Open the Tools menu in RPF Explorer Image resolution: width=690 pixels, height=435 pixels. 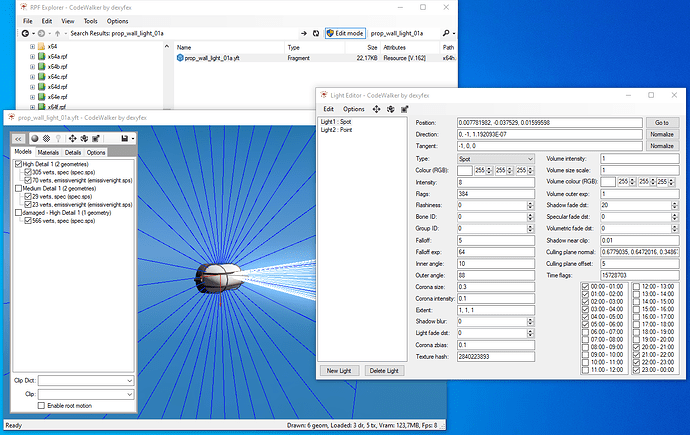pyautogui.click(x=90, y=20)
